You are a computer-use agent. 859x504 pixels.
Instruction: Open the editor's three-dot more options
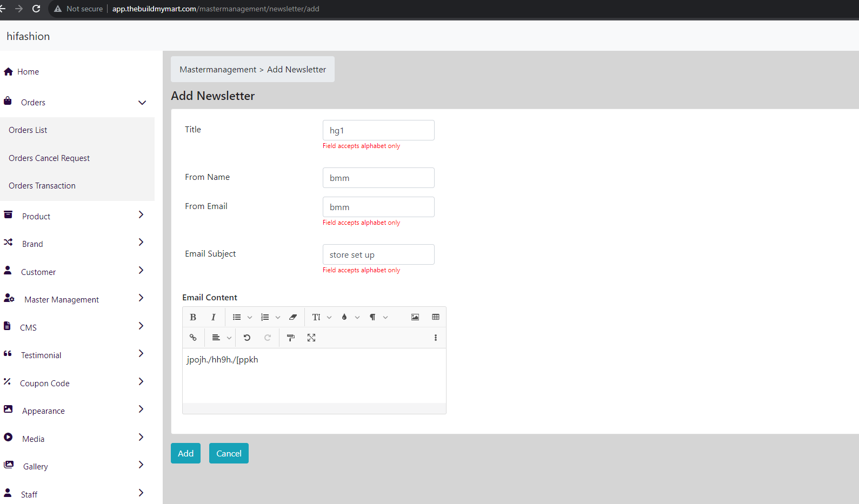tap(436, 338)
